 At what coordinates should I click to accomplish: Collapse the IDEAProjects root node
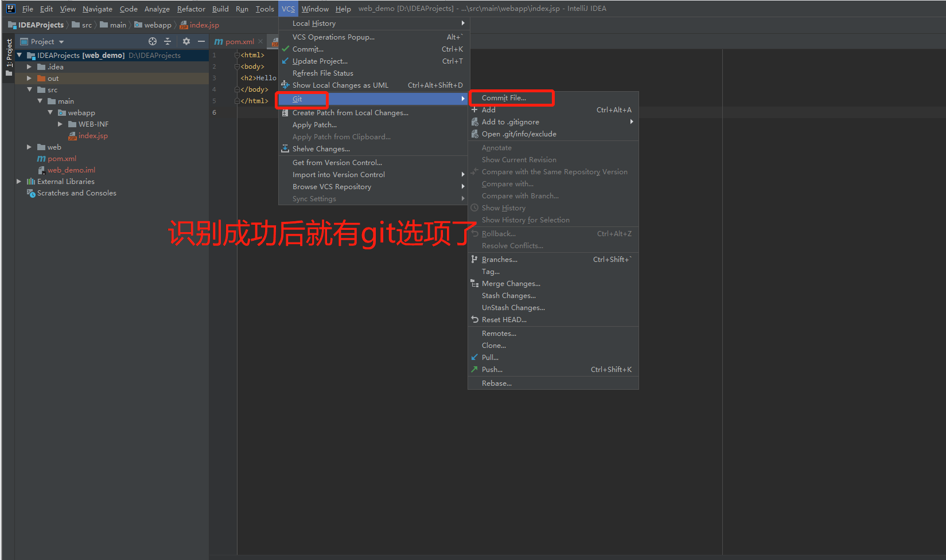(x=19, y=55)
